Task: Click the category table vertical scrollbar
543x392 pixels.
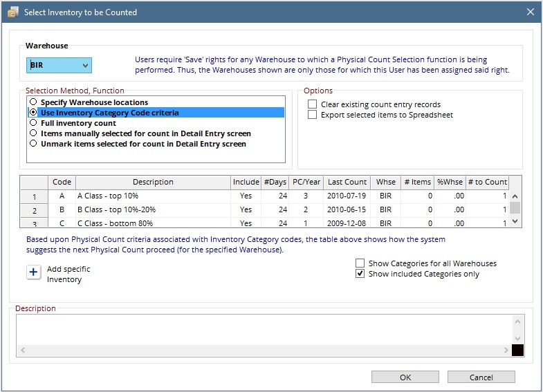Action: (515, 207)
